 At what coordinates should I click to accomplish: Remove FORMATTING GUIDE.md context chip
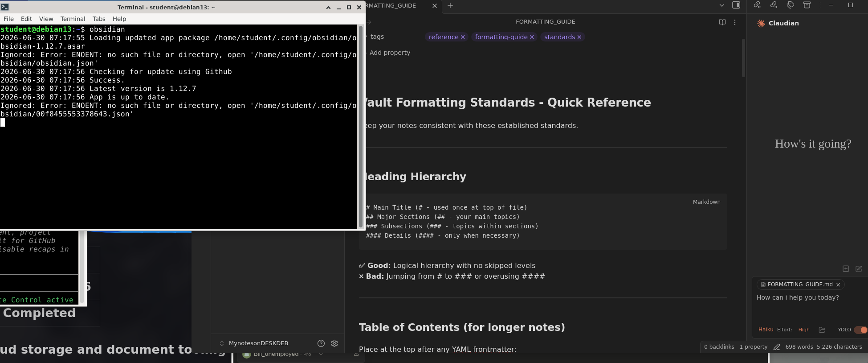click(838, 285)
